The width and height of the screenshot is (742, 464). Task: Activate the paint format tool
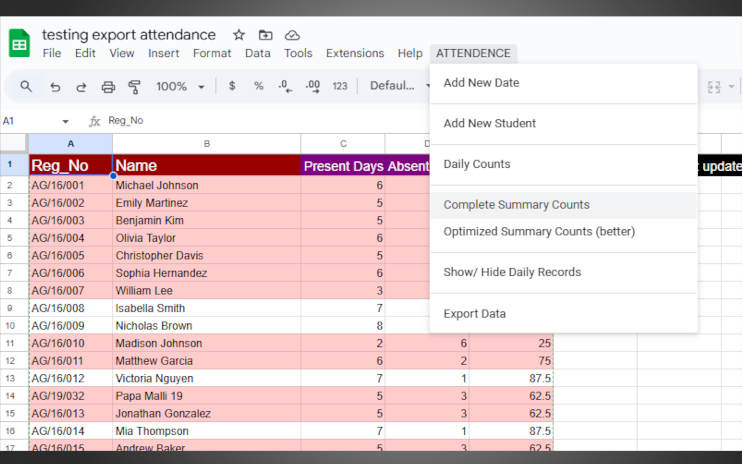tap(134, 87)
